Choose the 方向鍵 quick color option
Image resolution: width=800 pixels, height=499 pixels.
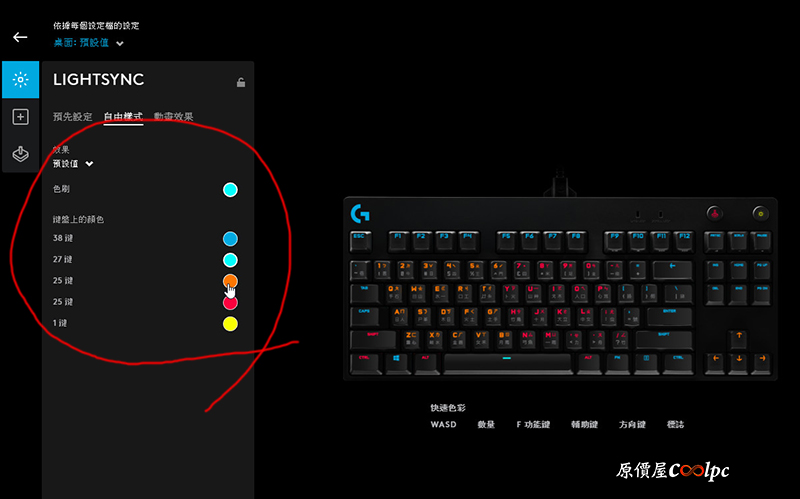pyautogui.click(x=632, y=424)
